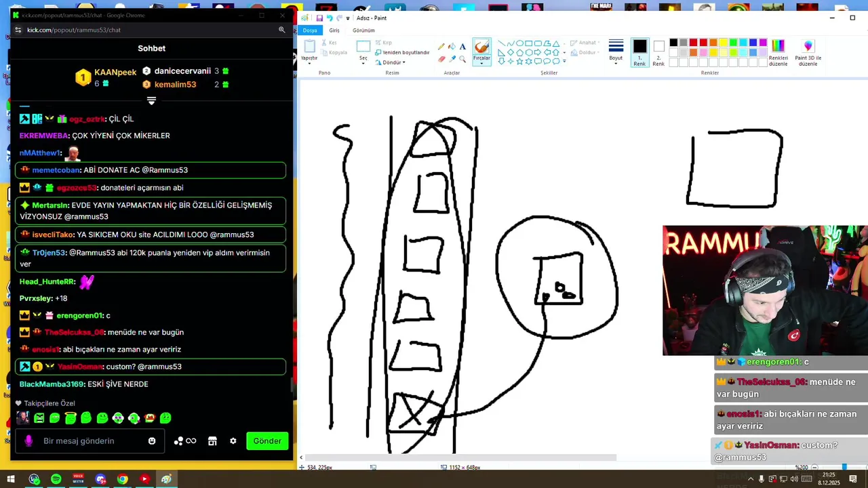Click the Undo arrow in Paint title bar

point(330,18)
